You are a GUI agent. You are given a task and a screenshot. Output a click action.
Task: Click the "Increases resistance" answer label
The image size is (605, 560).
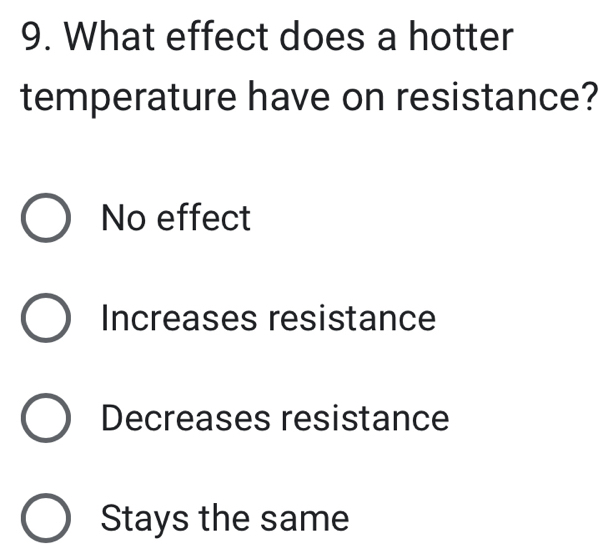269,319
